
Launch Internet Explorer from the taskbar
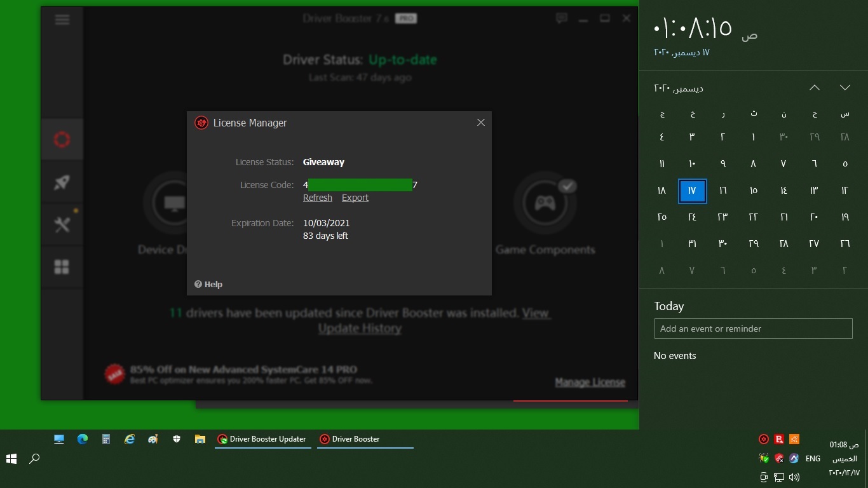(130, 439)
